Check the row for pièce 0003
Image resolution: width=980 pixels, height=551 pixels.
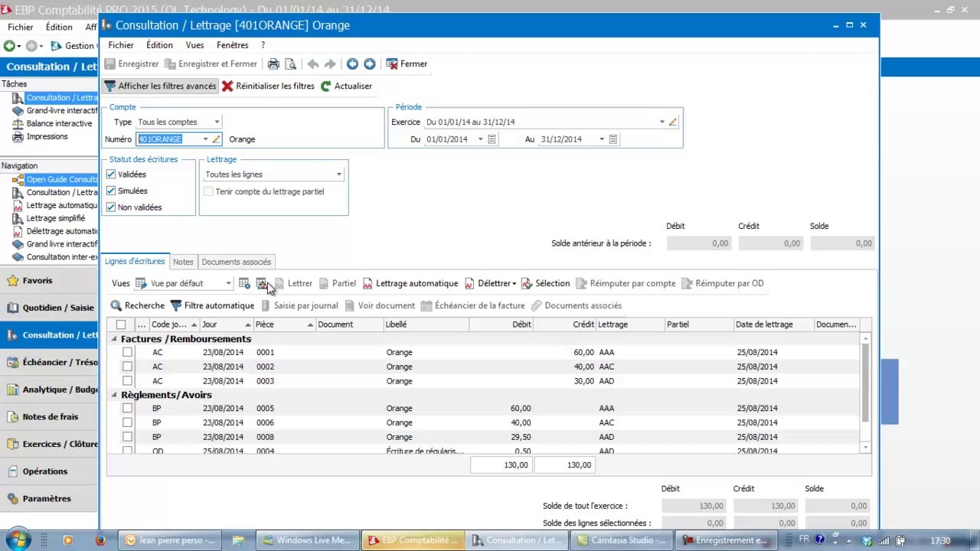tap(127, 381)
